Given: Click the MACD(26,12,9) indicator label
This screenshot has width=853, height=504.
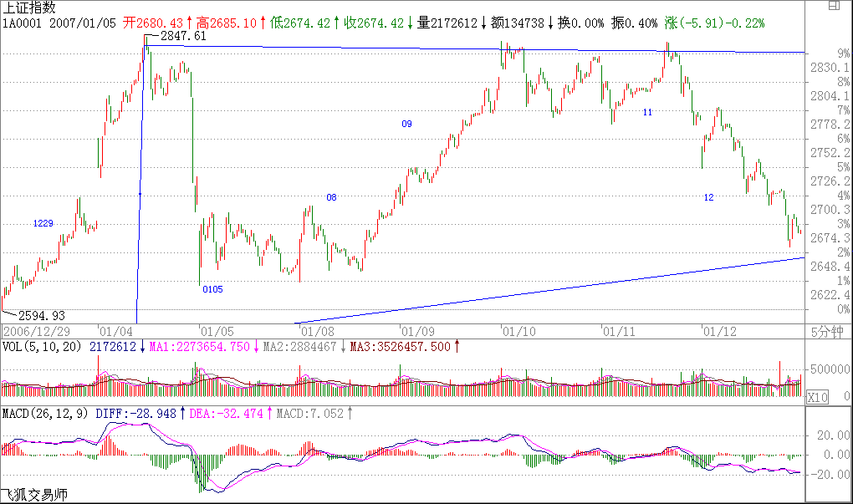Looking at the screenshot, I should coord(45,413).
